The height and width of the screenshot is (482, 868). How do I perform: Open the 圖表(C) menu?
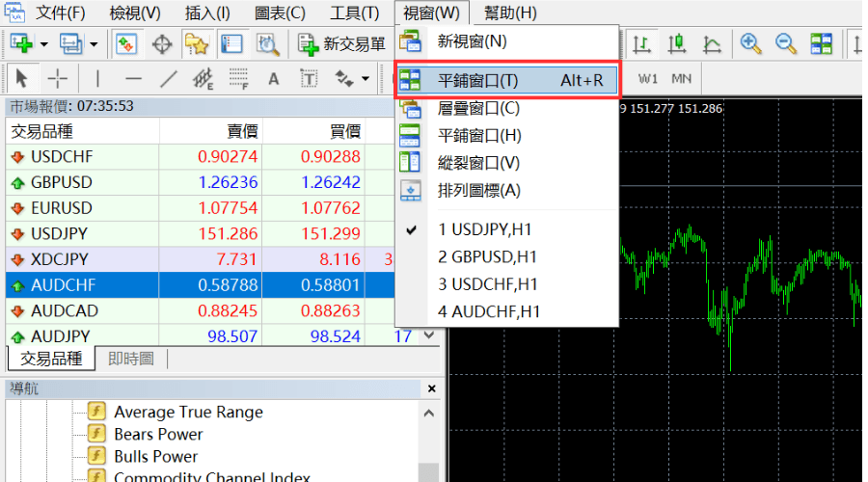280,13
